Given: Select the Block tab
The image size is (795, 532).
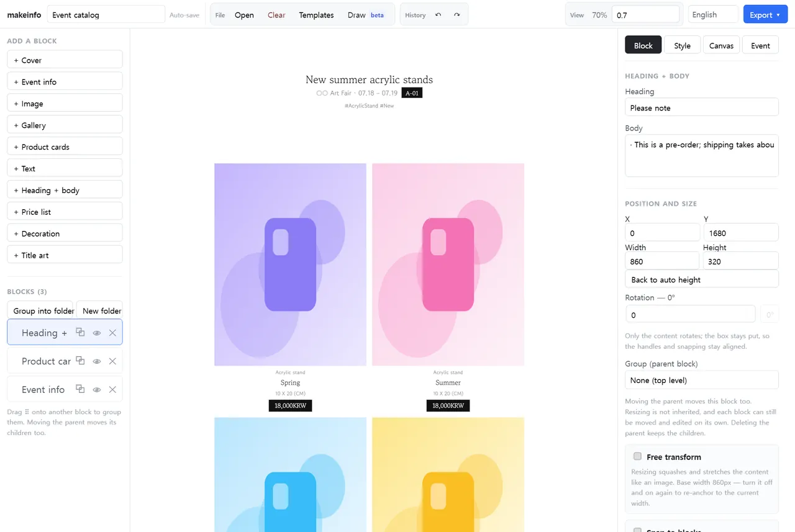Looking at the screenshot, I should pyautogui.click(x=643, y=45).
